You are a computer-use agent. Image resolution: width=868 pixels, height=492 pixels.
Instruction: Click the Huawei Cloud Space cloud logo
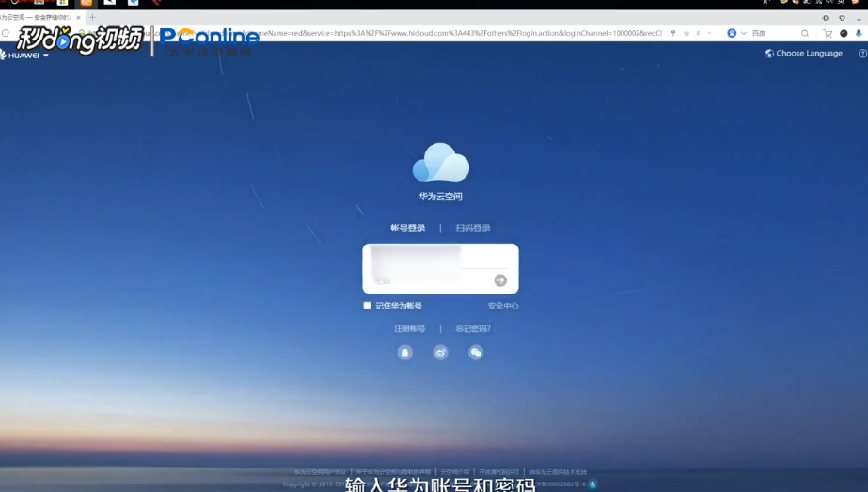point(441,163)
